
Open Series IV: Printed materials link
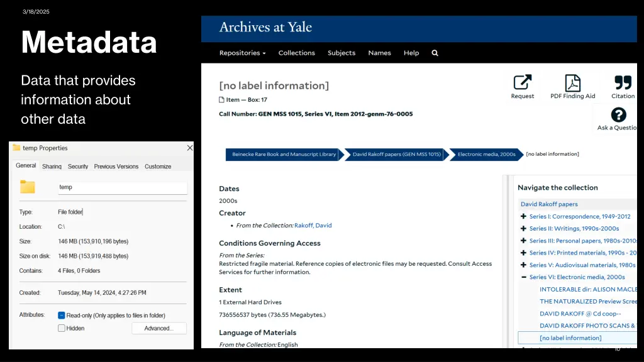[583, 253]
